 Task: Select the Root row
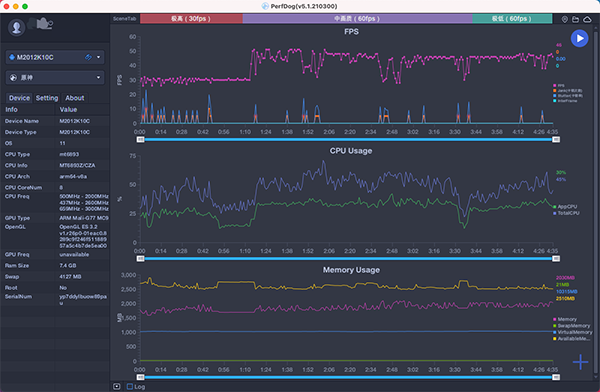coord(55,288)
